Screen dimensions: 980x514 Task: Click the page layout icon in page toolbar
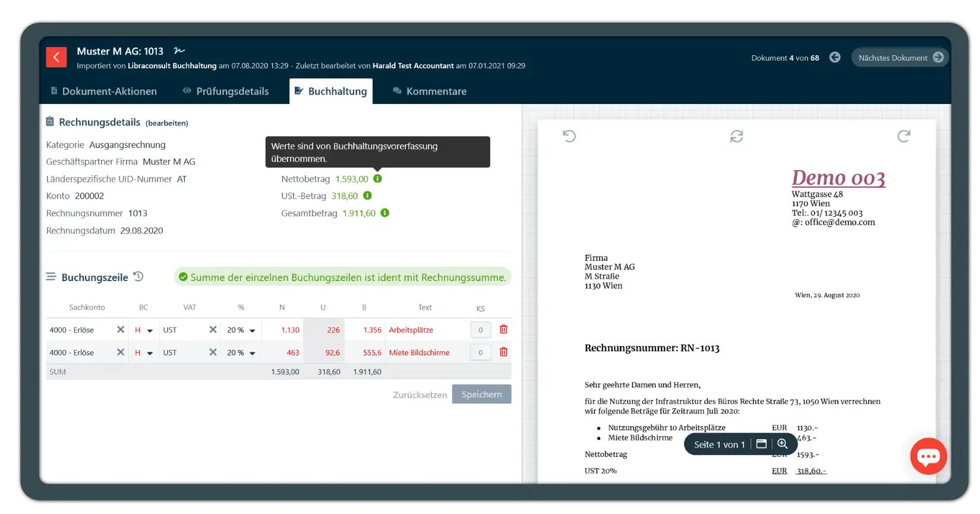(x=761, y=444)
